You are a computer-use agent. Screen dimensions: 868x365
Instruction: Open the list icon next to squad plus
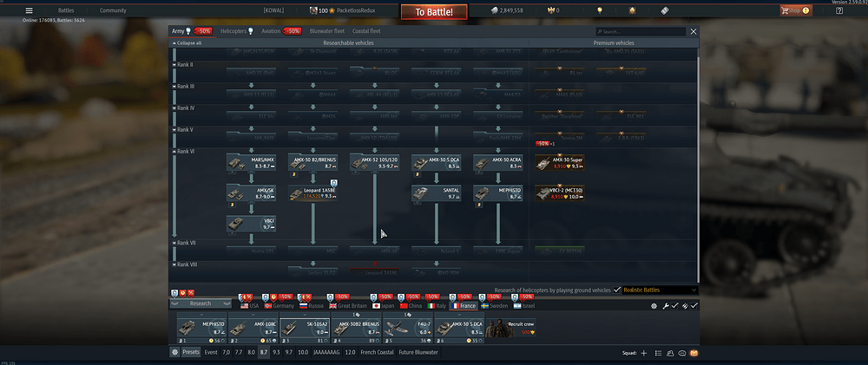pos(658,353)
